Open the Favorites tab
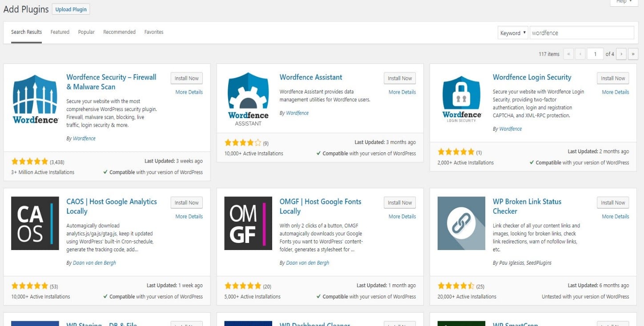 pos(154,32)
